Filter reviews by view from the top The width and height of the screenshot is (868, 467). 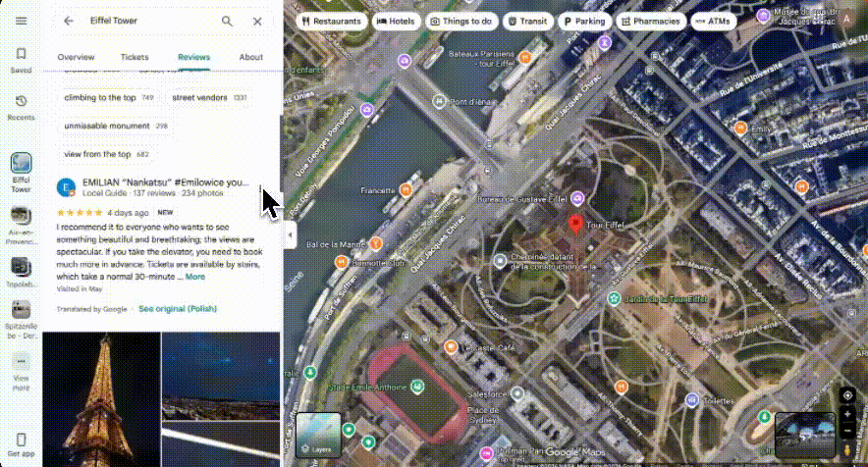(106, 154)
